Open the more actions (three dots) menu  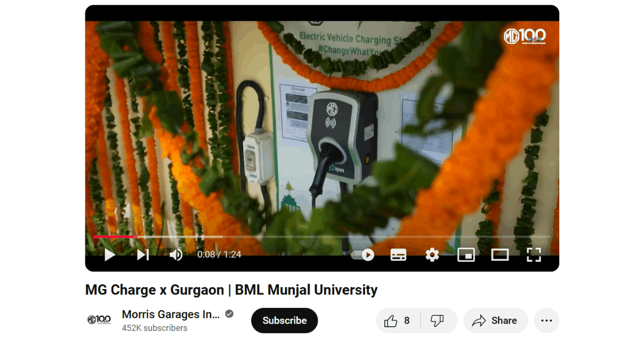click(546, 320)
